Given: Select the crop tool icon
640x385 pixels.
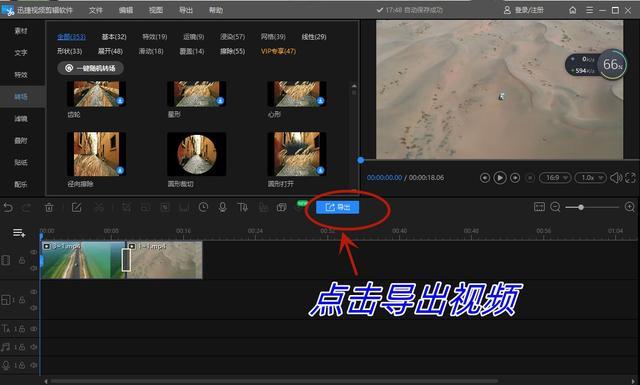Looking at the screenshot, I should click(127, 207).
